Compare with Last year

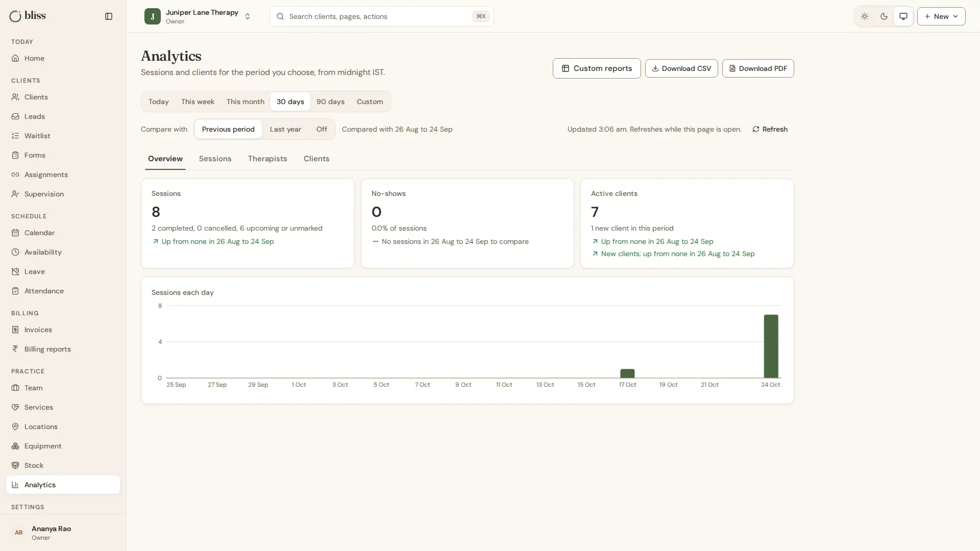point(285,129)
